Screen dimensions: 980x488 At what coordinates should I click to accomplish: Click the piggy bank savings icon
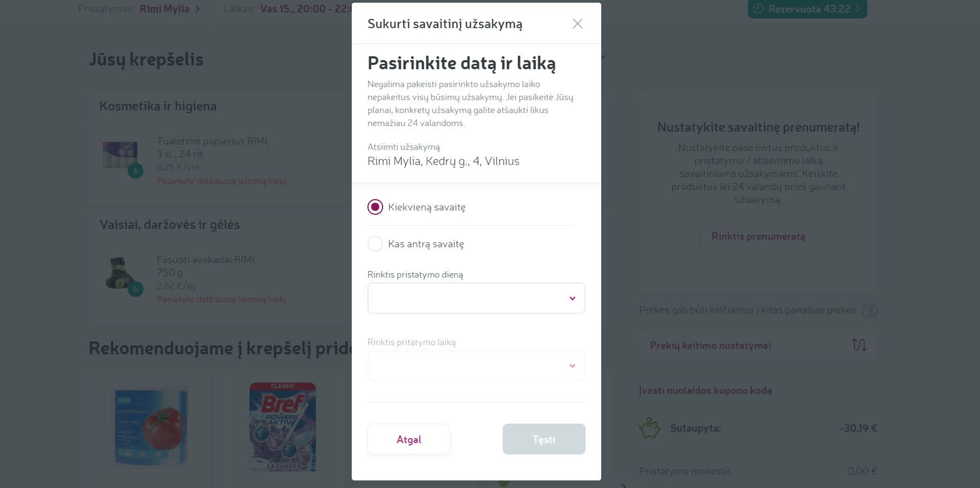pyautogui.click(x=649, y=428)
